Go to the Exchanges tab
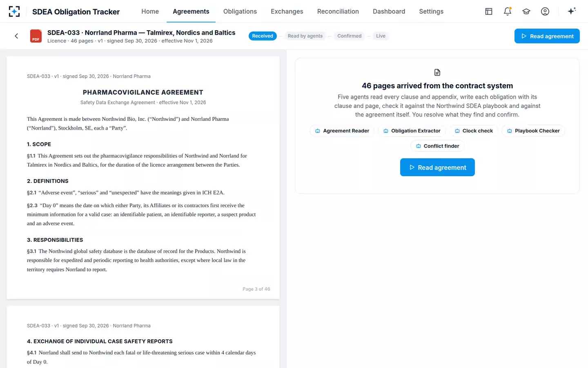The width and height of the screenshot is (588, 368). [287, 11]
